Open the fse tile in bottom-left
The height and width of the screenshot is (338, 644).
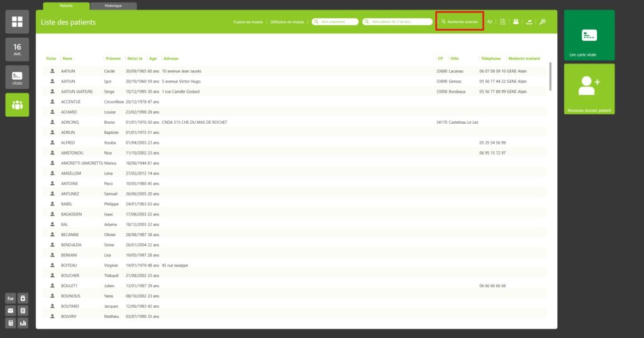click(11, 298)
